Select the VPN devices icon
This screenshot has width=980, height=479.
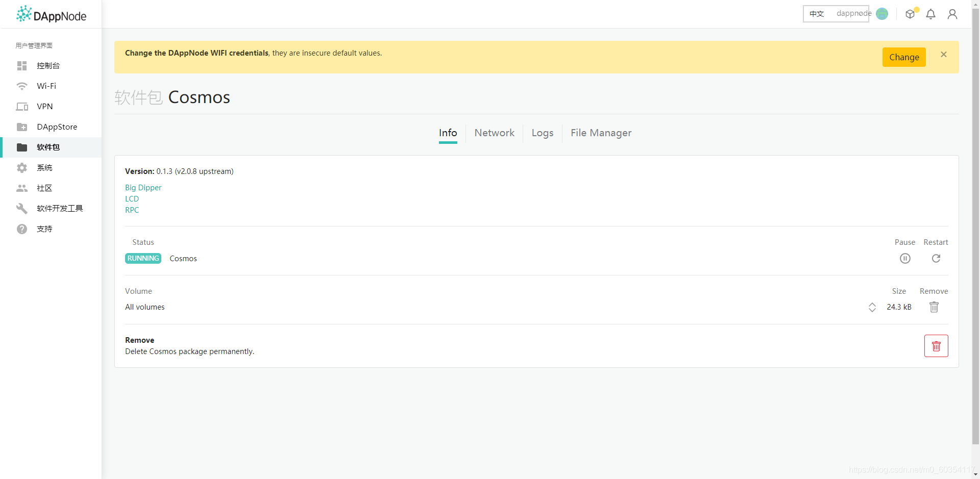22,107
